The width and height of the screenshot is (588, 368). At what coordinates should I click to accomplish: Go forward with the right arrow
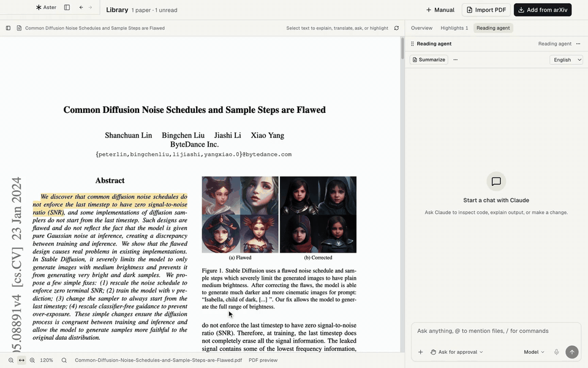click(91, 7)
